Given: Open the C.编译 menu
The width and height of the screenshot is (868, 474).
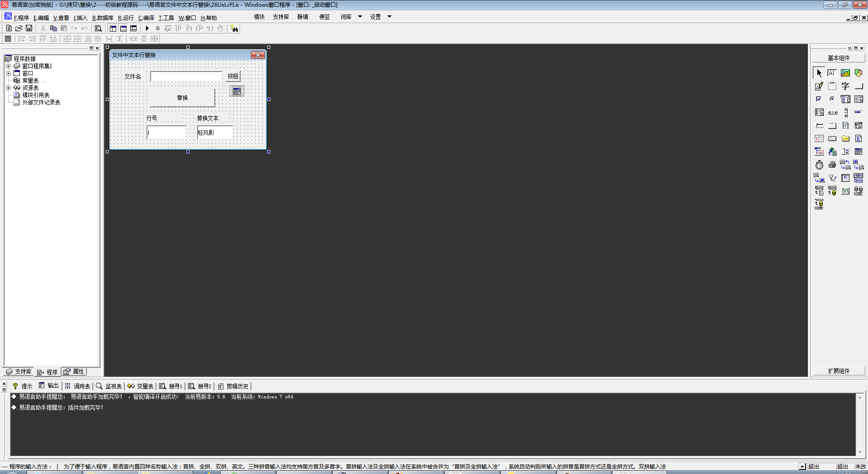Looking at the screenshot, I should coord(146,18).
